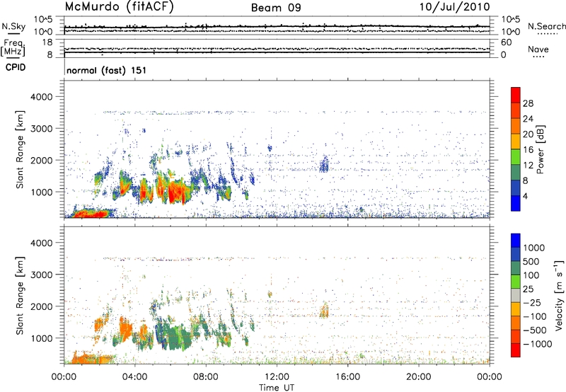Image resolution: width=566 pixels, height=392 pixels.
Task: Click the CPID label
Action: pyautogui.click(x=16, y=67)
